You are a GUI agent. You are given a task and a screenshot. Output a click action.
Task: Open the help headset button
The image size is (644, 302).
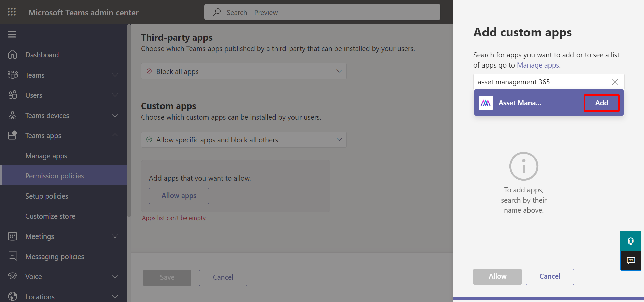[x=631, y=241]
